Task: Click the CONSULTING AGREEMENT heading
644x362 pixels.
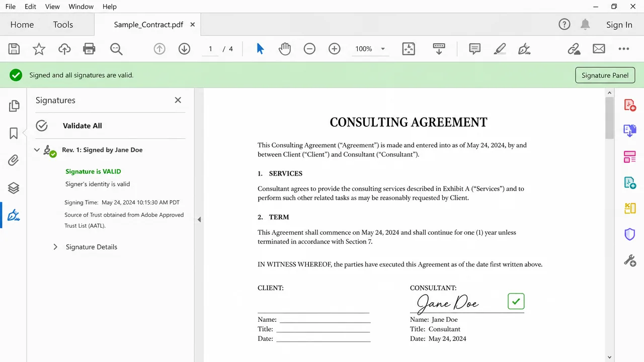Action: click(409, 122)
